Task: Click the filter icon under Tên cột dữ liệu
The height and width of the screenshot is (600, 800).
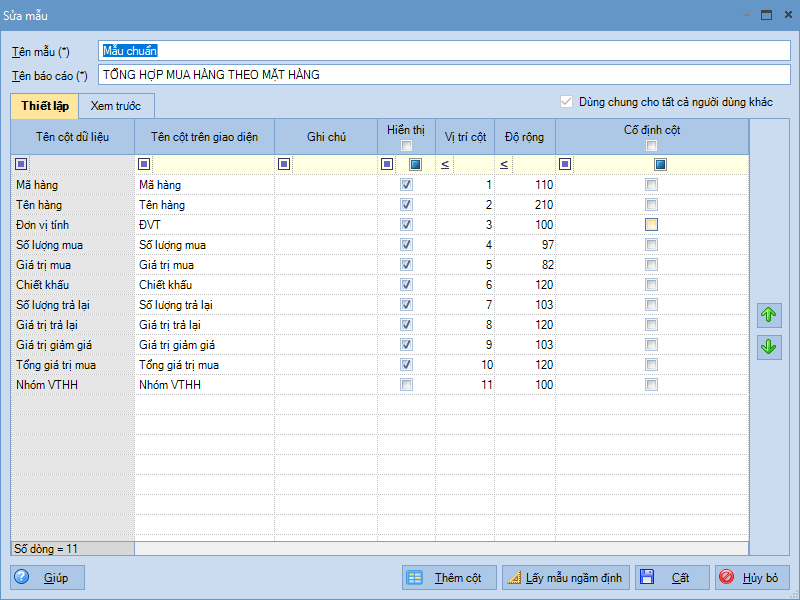Action: [22, 164]
